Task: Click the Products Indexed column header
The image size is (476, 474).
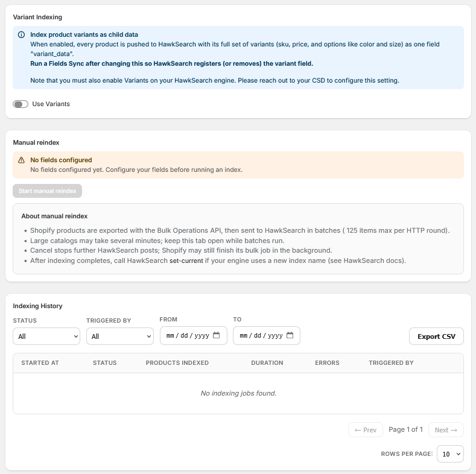Action: coord(177,362)
